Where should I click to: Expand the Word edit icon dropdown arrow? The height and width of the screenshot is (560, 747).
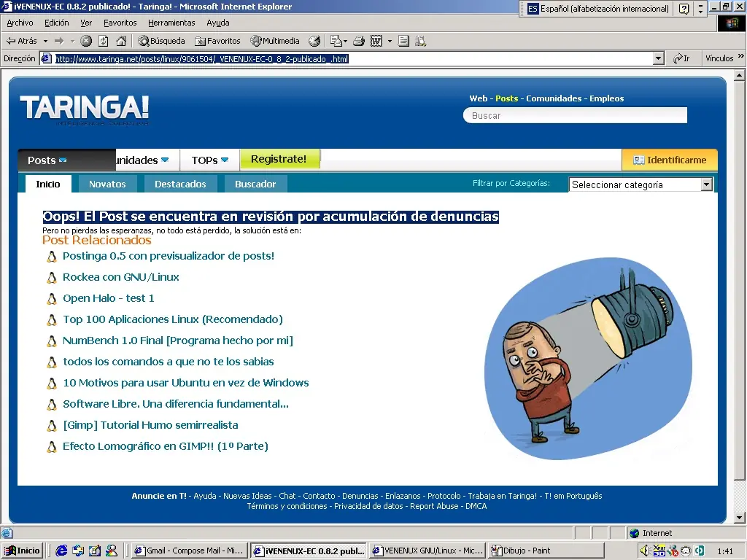tap(390, 41)
